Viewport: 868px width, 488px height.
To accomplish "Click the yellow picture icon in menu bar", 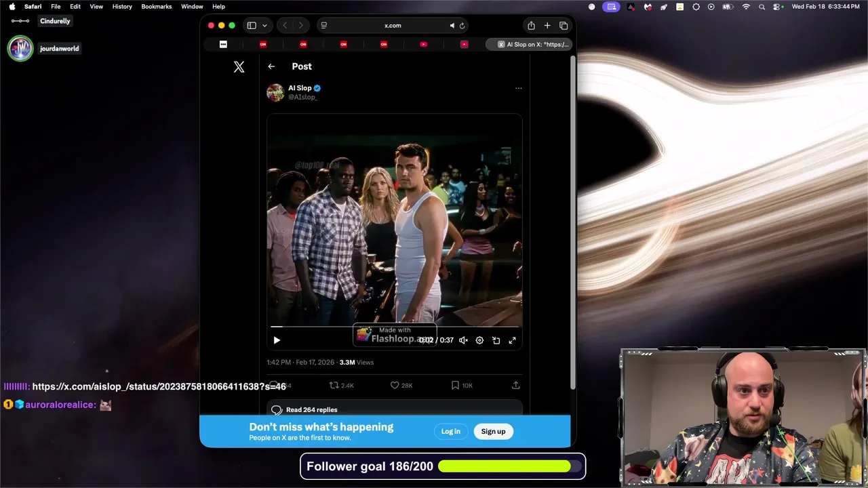I will pyautogui.click(x=679, y=7).
